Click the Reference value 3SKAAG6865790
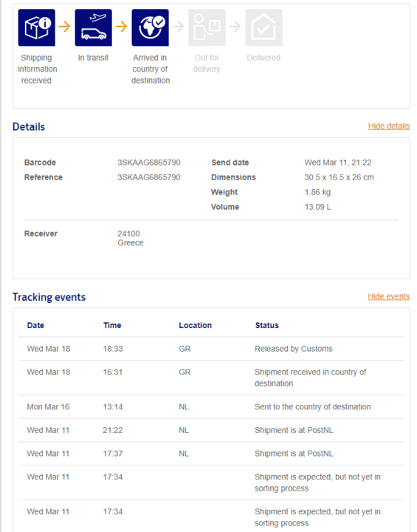This screenshot has width=417, height=532. pos(149,177)
